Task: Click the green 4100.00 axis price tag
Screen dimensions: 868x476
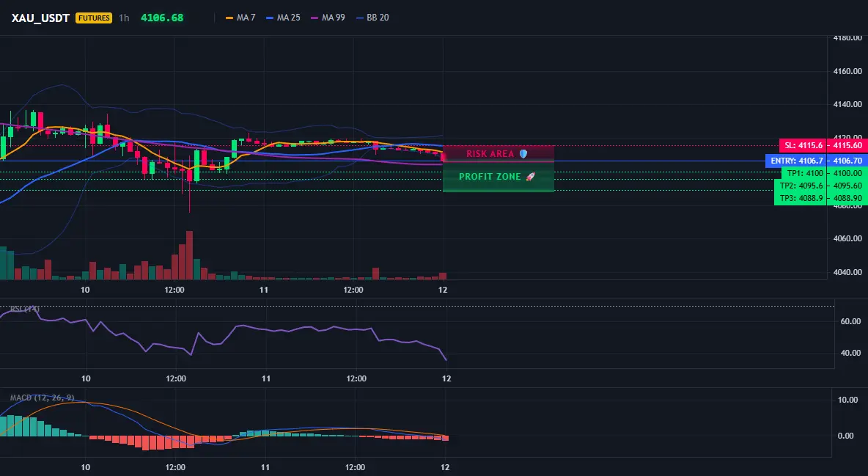Action: coord(847,173)
